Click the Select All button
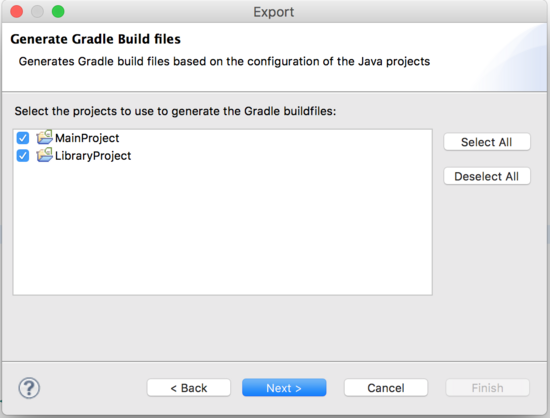 (487, 142)
